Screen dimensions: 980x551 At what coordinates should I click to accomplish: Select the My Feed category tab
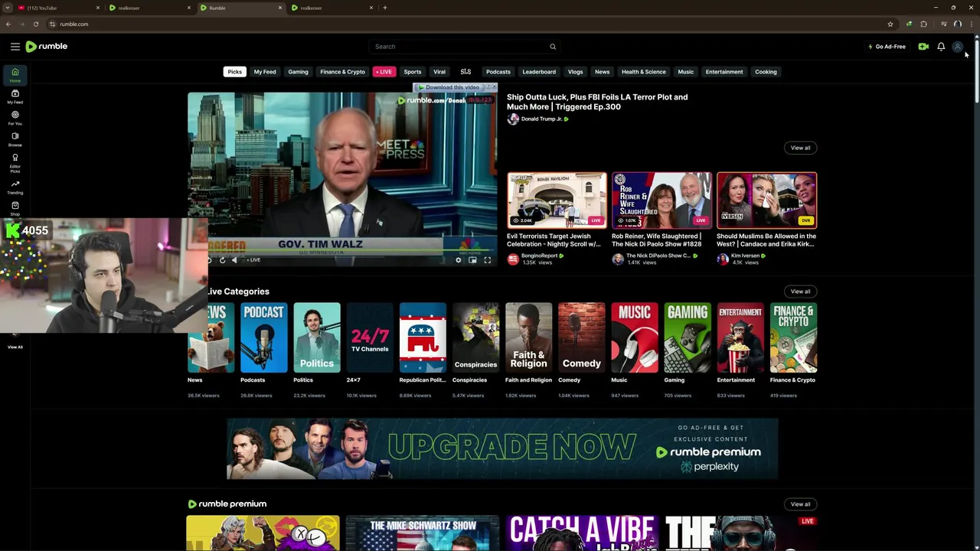pyautogui.click(x=265, y=72)
